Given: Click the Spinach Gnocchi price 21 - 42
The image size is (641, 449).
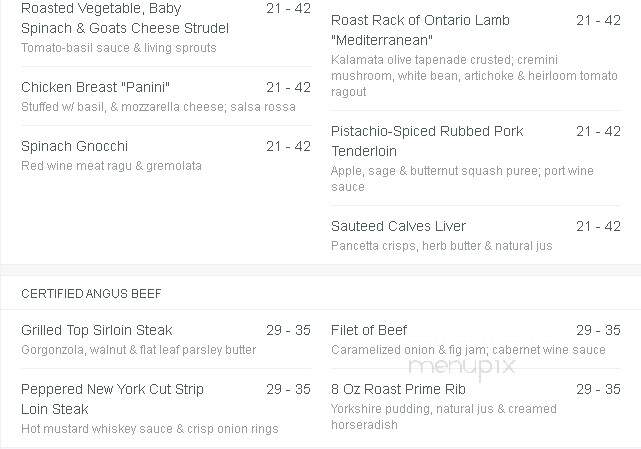Looking at the screenshot, I should (288, 146).
